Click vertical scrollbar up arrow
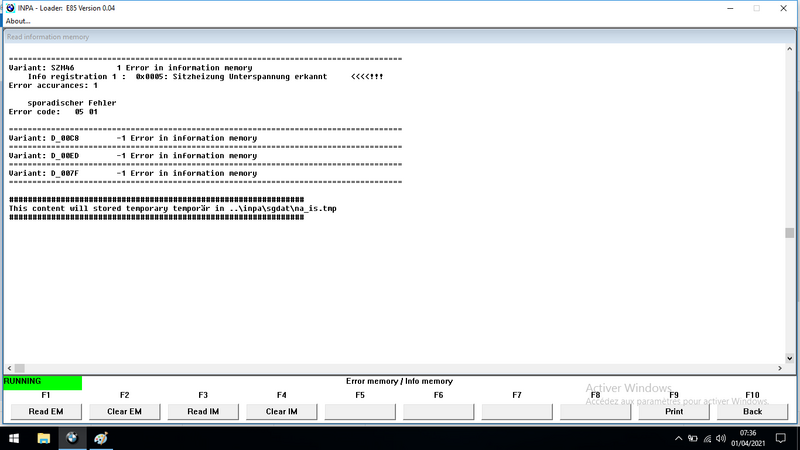800x450 pixels. (789, 49)
